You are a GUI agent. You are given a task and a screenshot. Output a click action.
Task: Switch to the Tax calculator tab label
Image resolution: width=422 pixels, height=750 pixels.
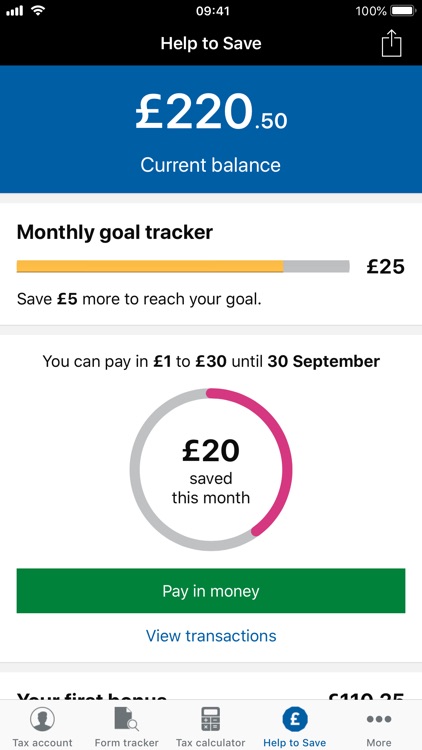(x=211, y=742)
